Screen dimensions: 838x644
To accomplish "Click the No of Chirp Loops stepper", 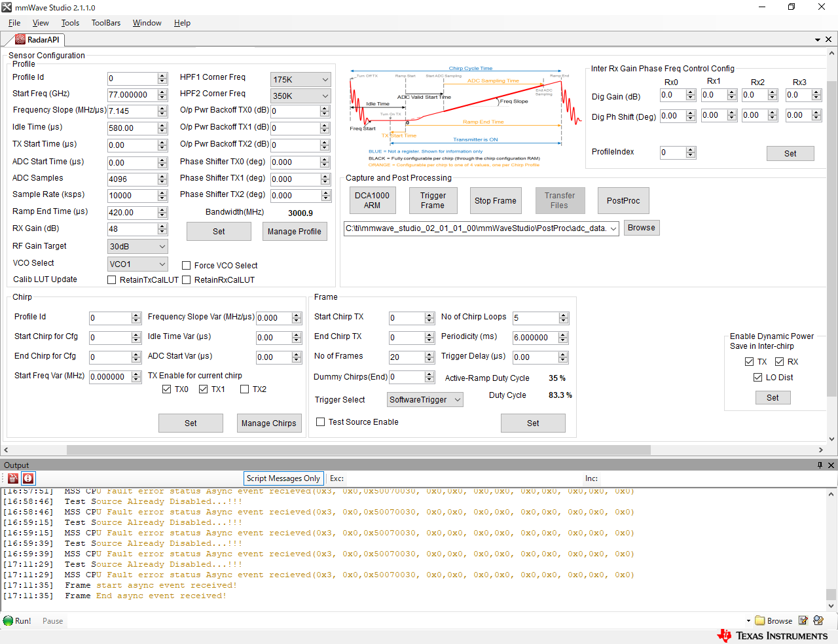I will (564, 318).
